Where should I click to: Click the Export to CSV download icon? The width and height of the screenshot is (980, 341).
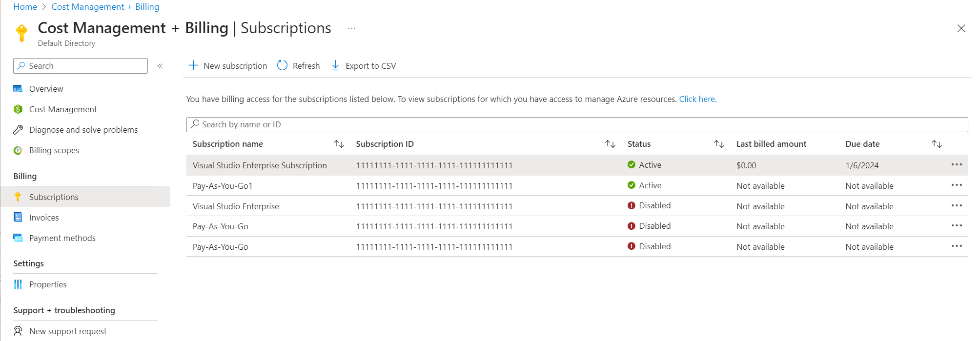(x=336, y=65)
